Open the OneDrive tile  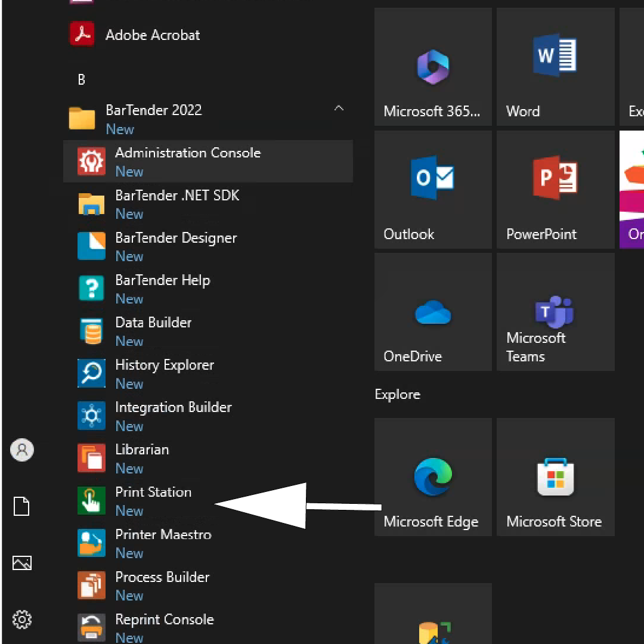point(433,312)
